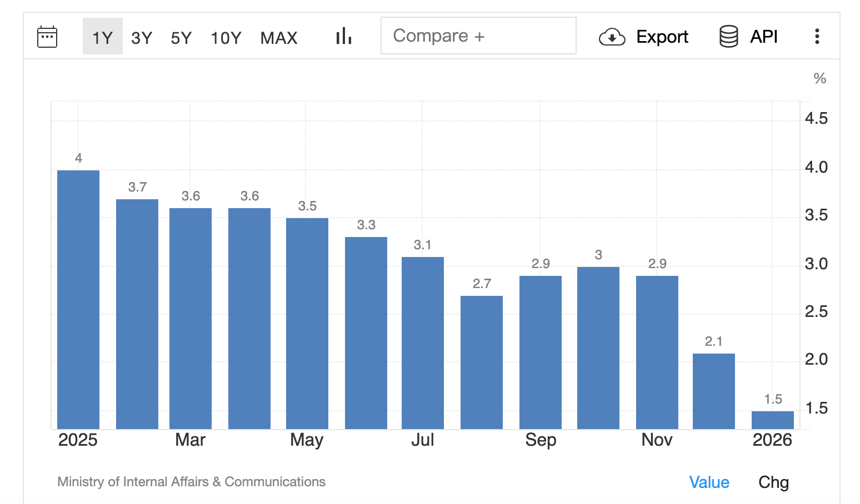Open the chart type bar icon
Image resolution: width=860 pixels, height=504 pixels.
point(343,37)
